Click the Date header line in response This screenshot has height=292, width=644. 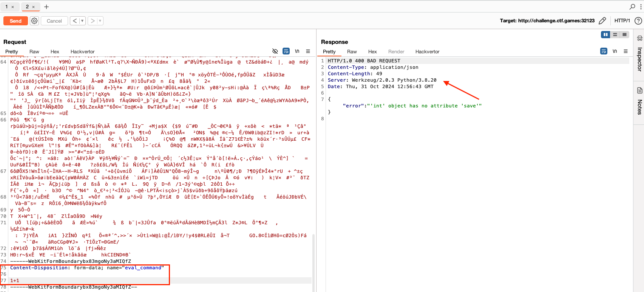pos(381,87)
